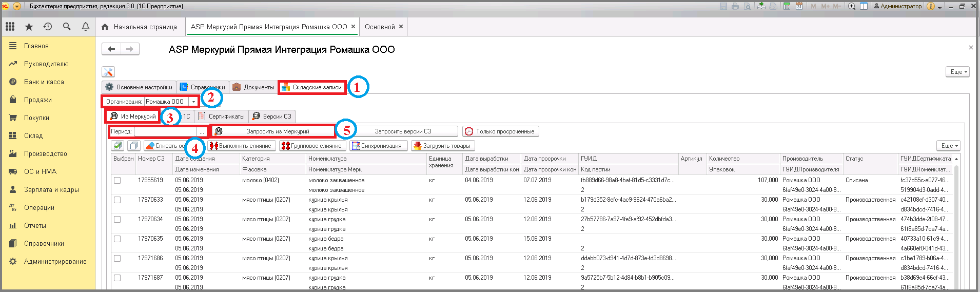Open the dropdown arrow next to info icon
This screenshot has height=292, width=980.
pos(940,7)
